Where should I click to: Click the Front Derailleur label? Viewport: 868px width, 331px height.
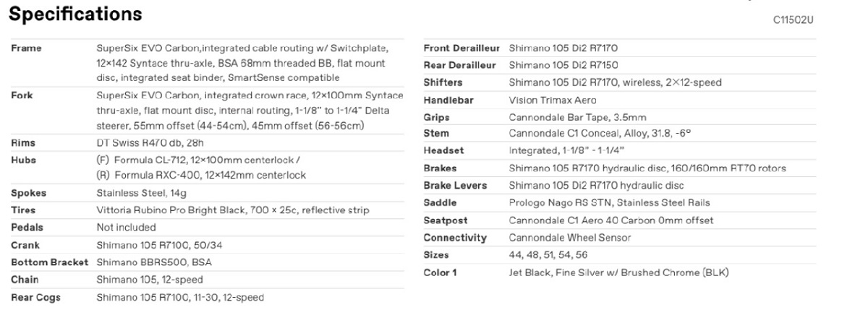(461, 48)
